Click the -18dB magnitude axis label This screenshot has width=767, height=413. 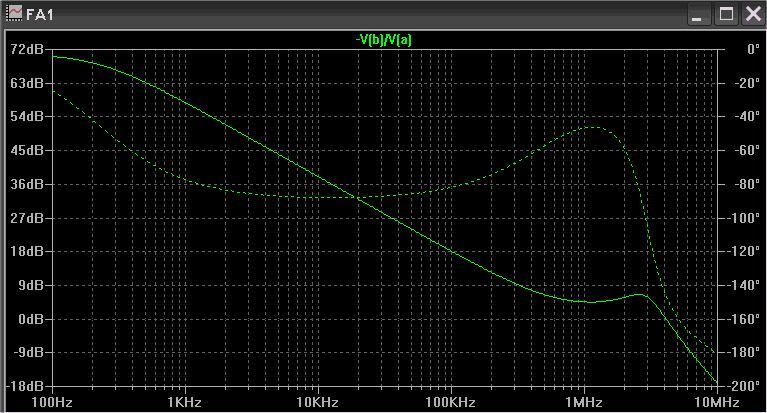coord(24,386)
